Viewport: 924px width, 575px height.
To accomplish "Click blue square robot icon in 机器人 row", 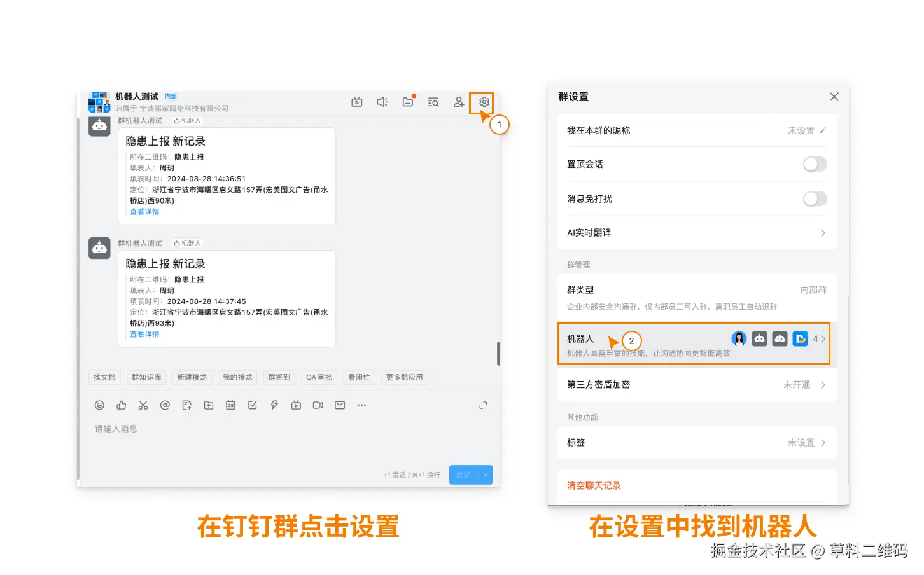I will (x=801, y=339).
